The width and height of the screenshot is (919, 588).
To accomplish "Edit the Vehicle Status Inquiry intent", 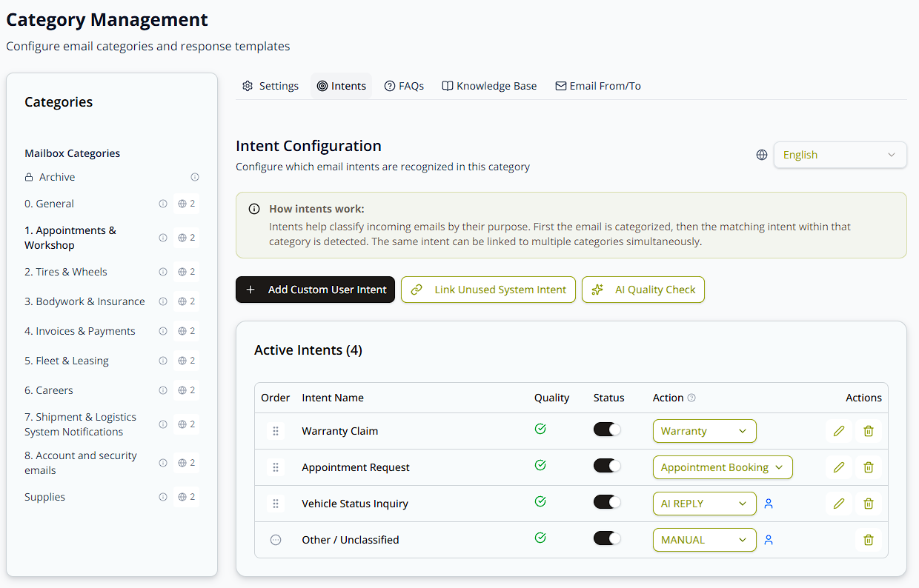I will [x=839, y=504].
